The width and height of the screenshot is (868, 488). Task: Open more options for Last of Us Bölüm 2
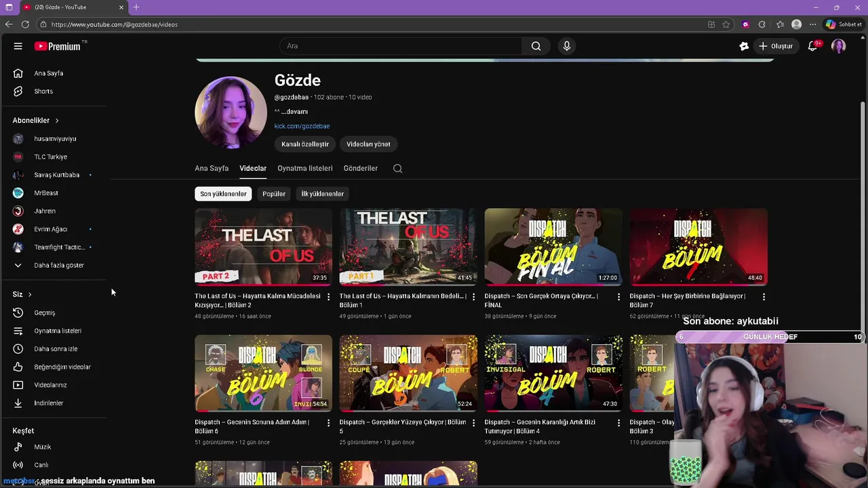point(328,297)
